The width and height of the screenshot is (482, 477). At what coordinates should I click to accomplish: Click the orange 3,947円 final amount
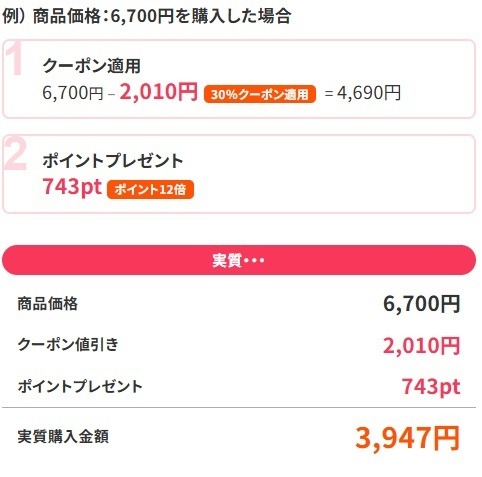(408, 438)
